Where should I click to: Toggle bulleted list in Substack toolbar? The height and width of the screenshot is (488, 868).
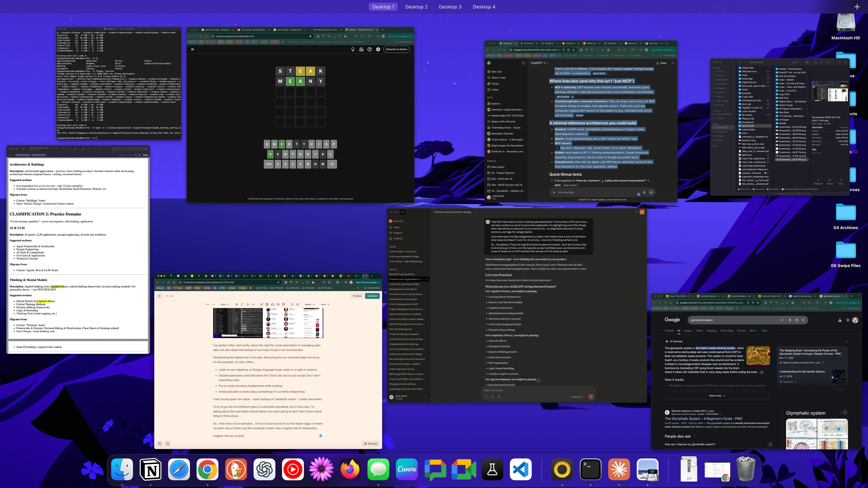(292, 304)
